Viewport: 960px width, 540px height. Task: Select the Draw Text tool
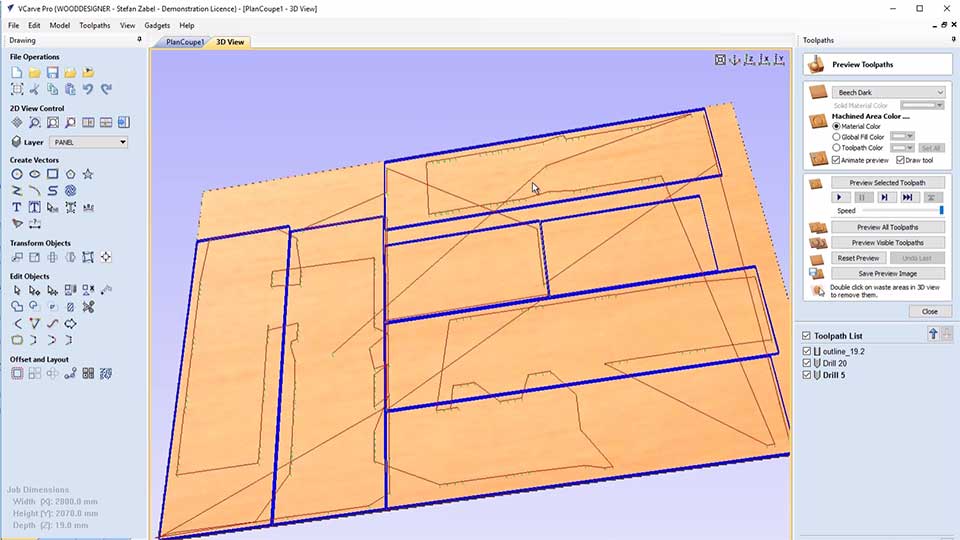click(17, 208)
